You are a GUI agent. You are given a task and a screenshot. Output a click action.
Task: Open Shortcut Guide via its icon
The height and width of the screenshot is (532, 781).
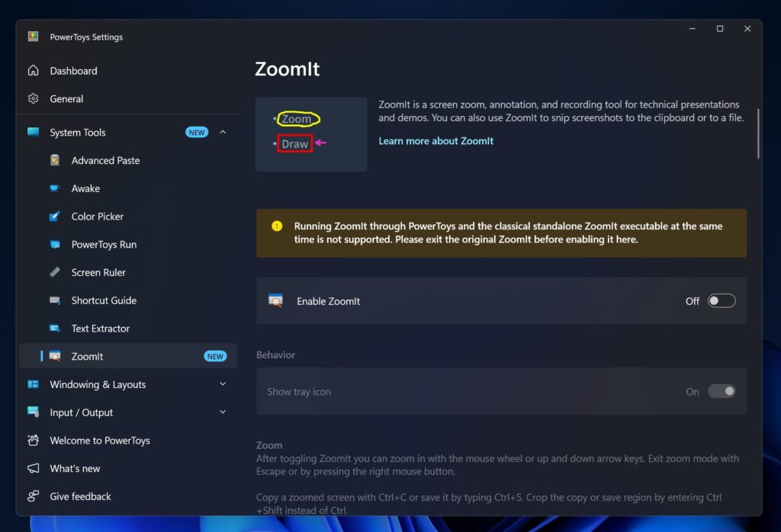[x=54, y=300]
